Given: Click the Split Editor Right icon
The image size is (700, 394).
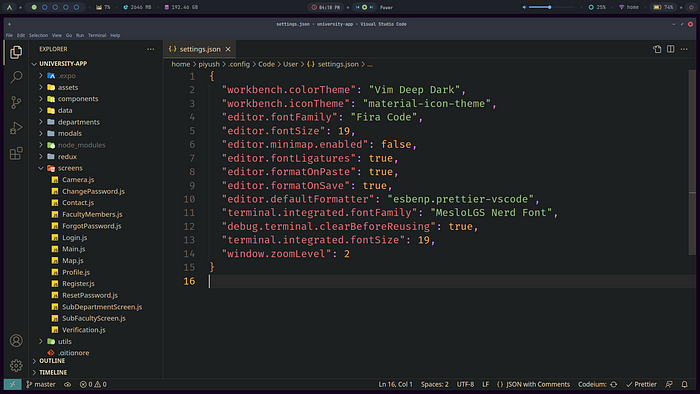Looking at the screenshot, I should coord(671,49).
